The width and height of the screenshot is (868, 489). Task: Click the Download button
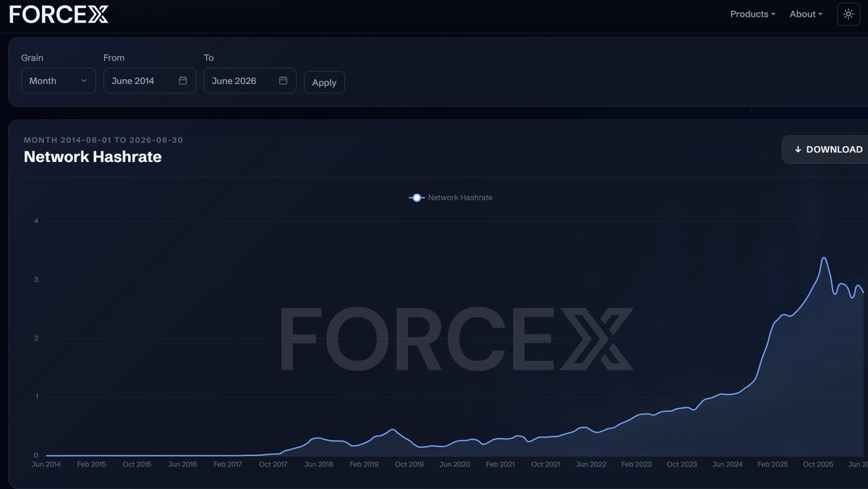click(x=825, y=149)
